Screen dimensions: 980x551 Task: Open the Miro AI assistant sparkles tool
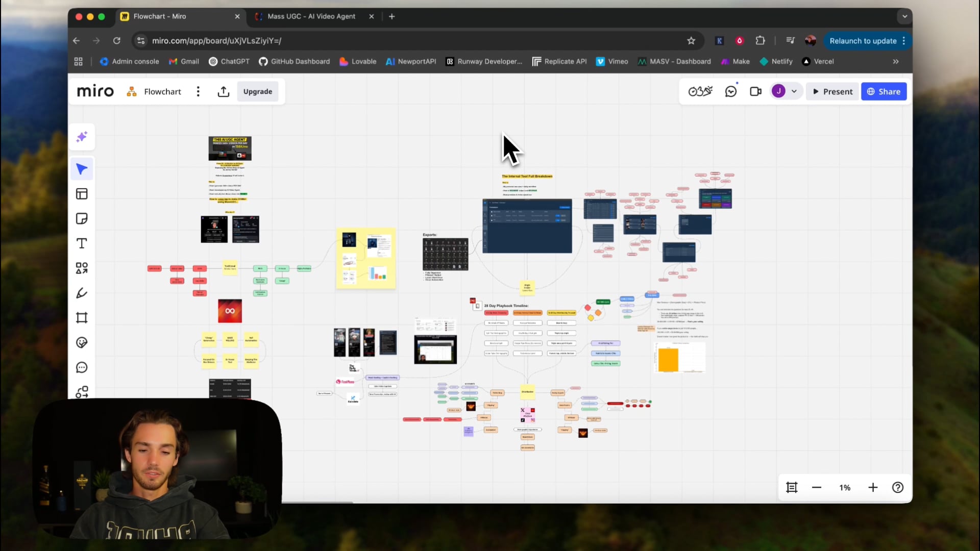(82, 137)
